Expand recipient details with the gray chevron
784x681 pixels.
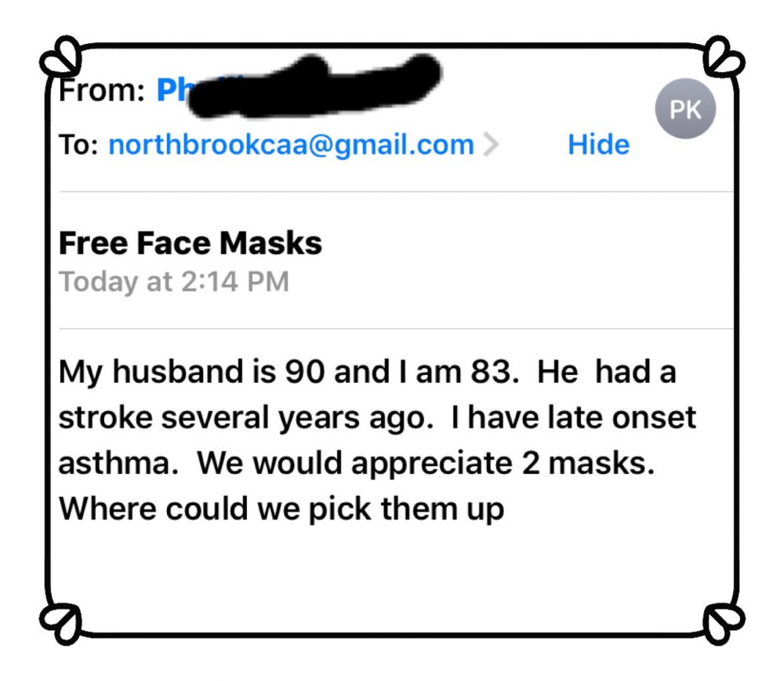491,146
